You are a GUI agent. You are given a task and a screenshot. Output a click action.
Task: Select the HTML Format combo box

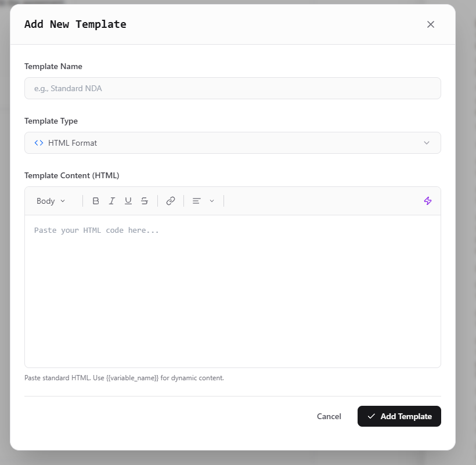(x=233, y=143)
